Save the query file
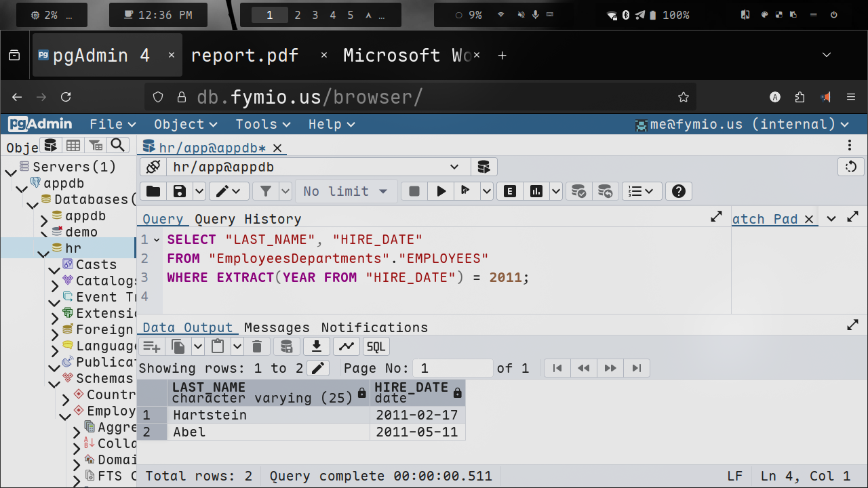 click(180, 192)
